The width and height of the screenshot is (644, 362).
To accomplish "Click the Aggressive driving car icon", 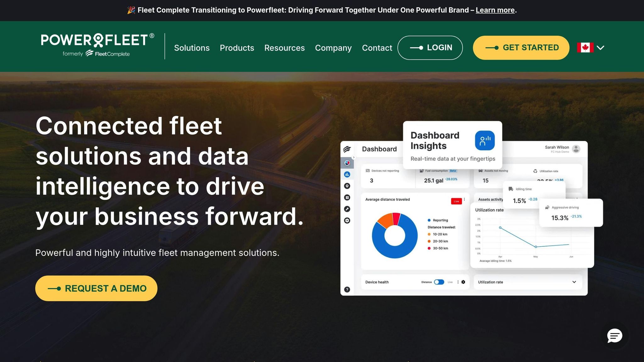I will (x=547, y=207).
